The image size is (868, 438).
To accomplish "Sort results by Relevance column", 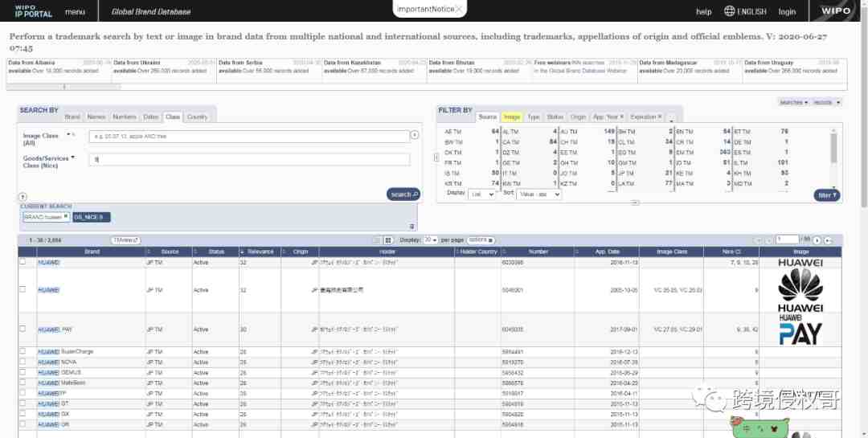I will click(x=260, y=252).
